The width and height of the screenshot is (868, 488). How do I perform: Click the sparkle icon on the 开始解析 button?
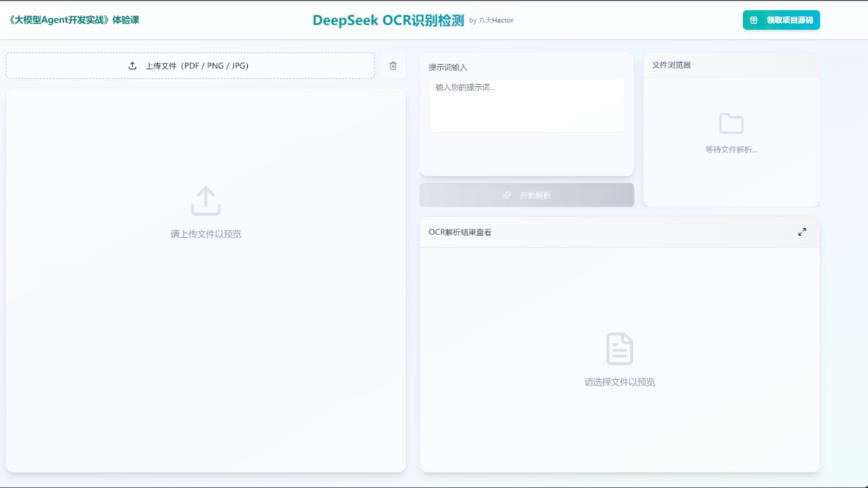point(506,195)
